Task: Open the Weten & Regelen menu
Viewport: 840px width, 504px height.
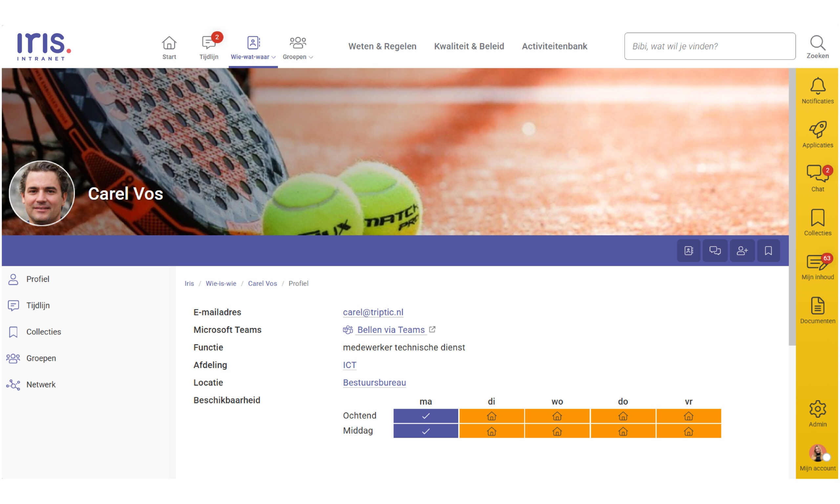Action: (x=382, y=46)
